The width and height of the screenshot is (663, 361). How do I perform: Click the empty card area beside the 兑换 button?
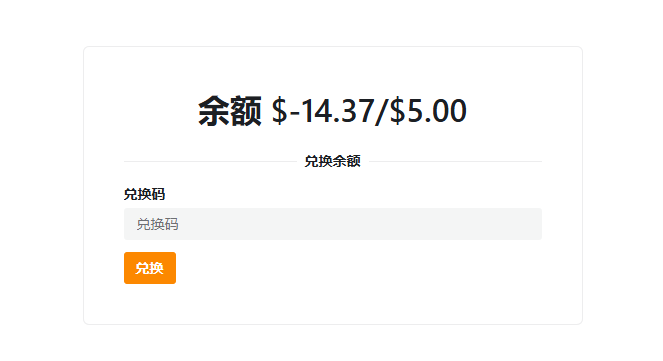point(359,268)
